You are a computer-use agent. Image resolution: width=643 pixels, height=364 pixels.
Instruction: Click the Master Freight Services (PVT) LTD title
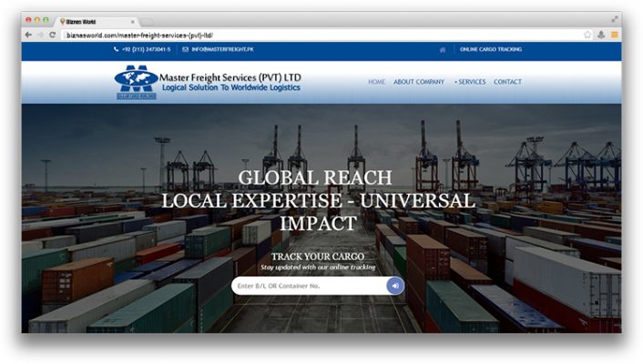[x=230, y=77]
